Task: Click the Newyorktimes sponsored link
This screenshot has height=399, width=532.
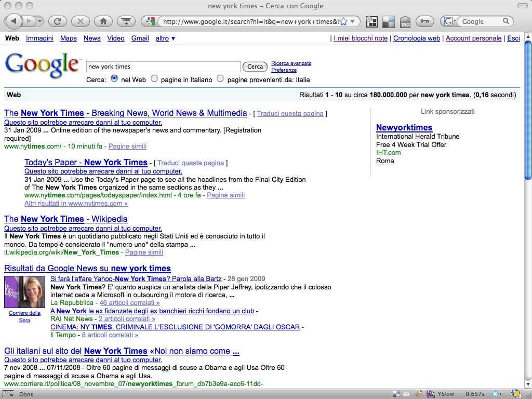Action: [x=404, y=128]
